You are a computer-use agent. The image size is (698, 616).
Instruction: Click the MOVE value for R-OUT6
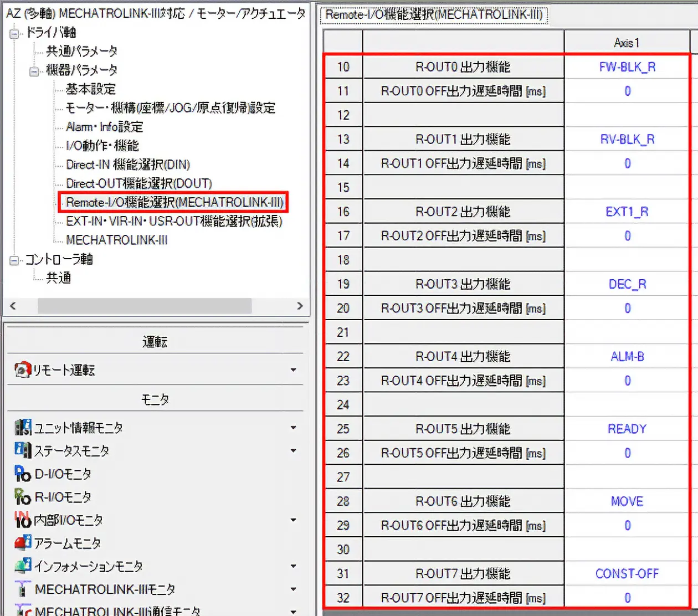point(627,501)
